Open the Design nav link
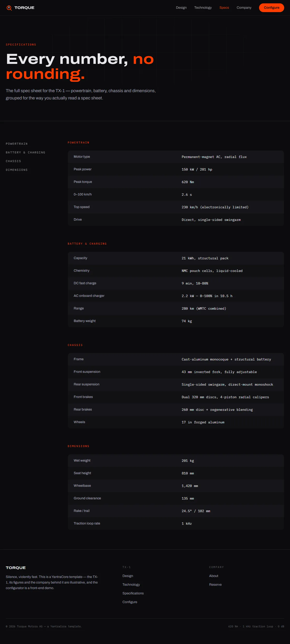 [181, 8]
